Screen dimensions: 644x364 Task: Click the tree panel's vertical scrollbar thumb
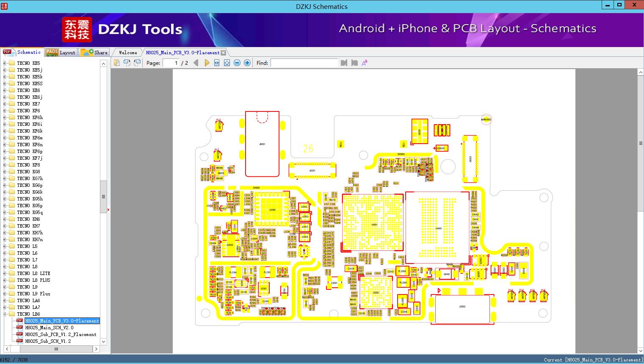(x=103, y=197)
